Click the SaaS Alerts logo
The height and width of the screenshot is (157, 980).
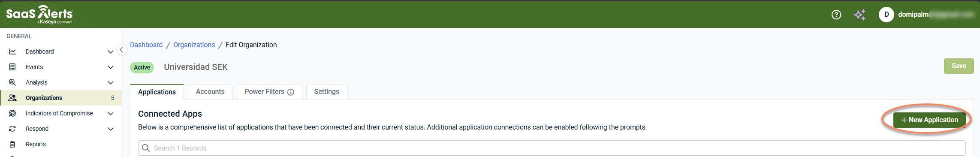click(39, 15)
